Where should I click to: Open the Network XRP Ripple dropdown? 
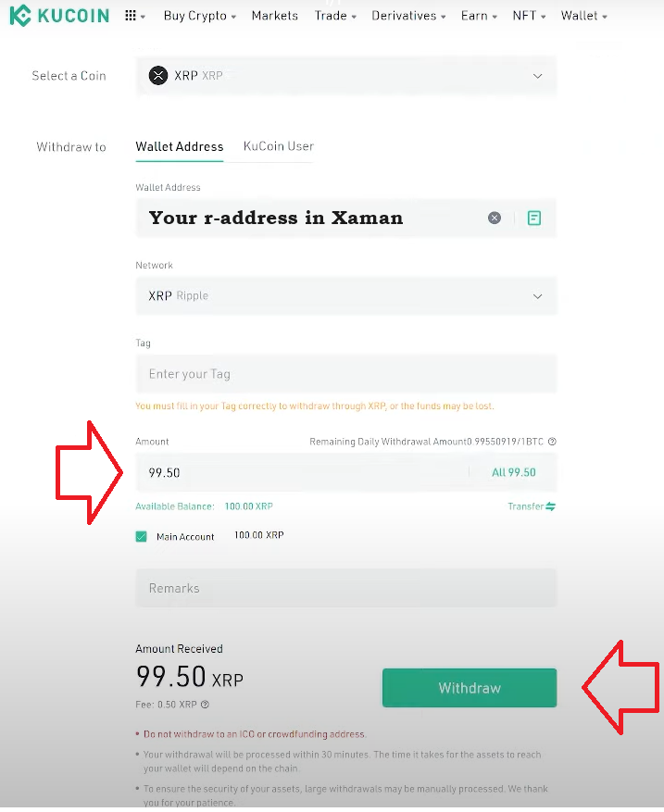pos(537,296)
